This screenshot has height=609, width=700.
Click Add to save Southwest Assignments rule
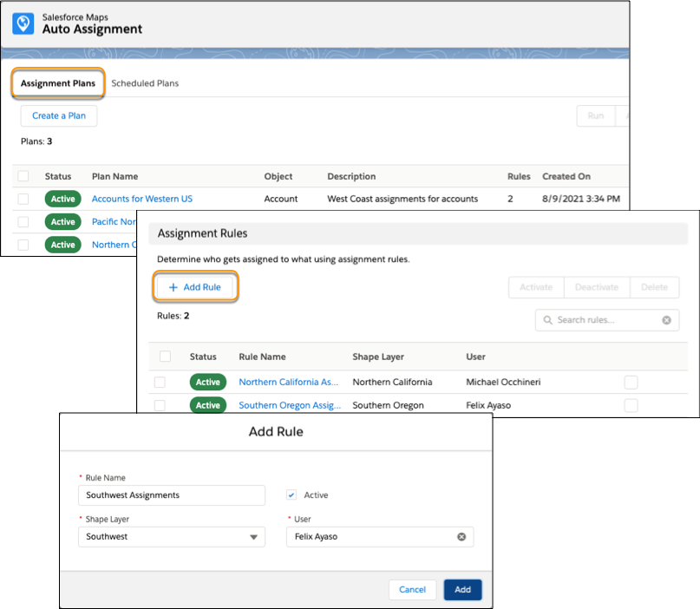(x=462, y=589)
